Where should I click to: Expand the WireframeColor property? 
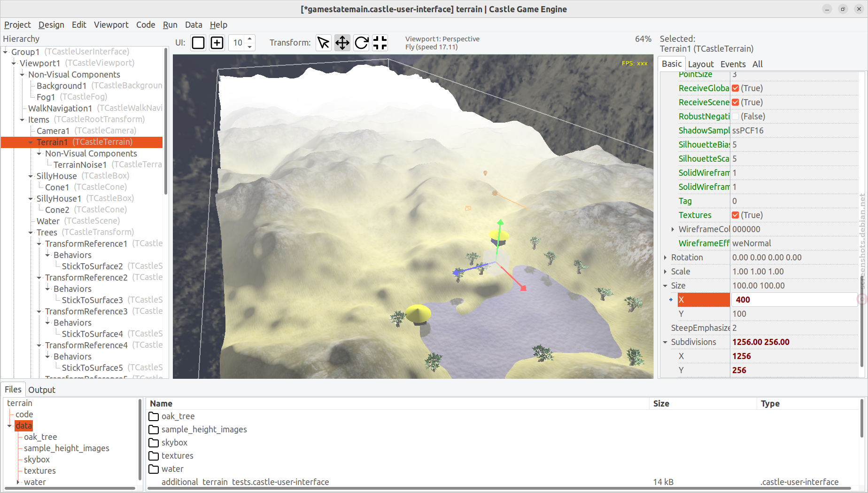(673, 229)
